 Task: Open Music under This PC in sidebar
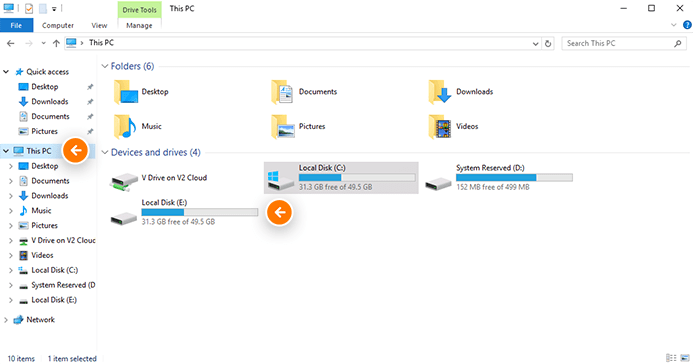click(x=41, y=211)
